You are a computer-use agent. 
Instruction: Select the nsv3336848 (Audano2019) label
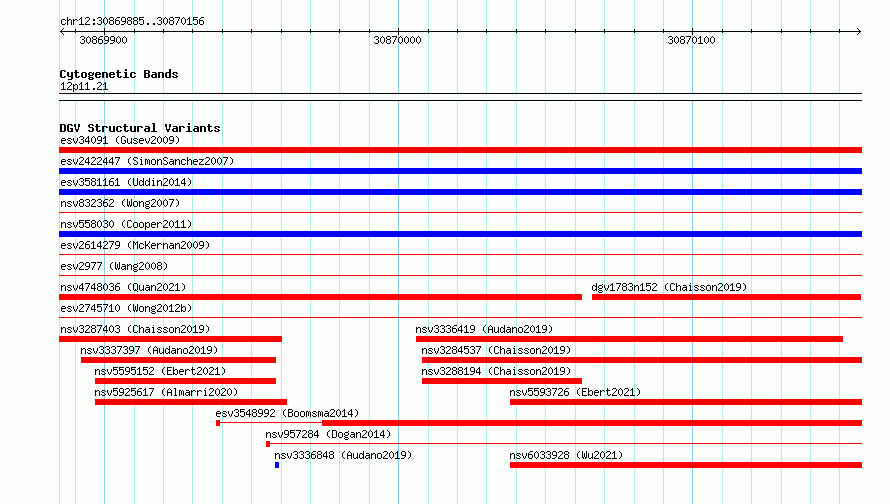(343, 455)
